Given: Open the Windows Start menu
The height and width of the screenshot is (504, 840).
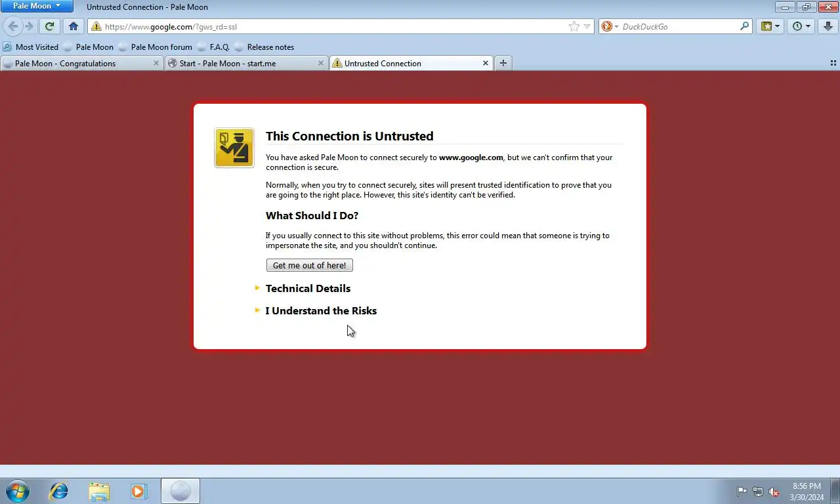Looking at the screenshot, I should coord(18,491).
